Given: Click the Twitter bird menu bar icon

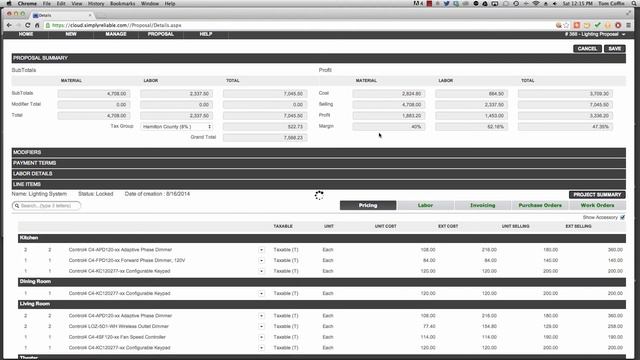Looking at the screenshot, I should [447, 3].
